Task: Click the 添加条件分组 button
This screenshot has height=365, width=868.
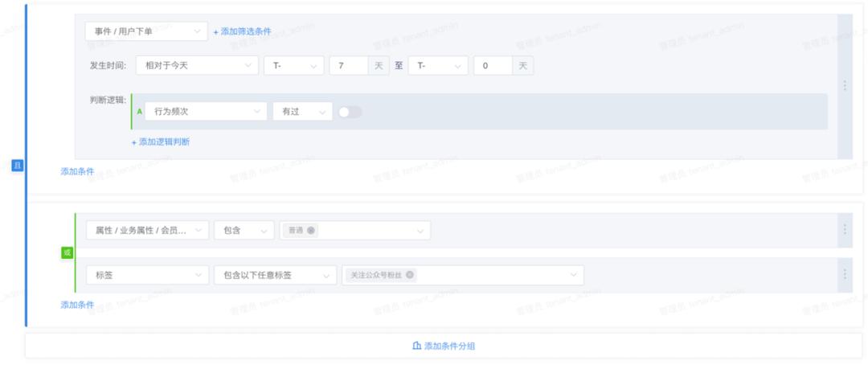Action: point(444,347)
